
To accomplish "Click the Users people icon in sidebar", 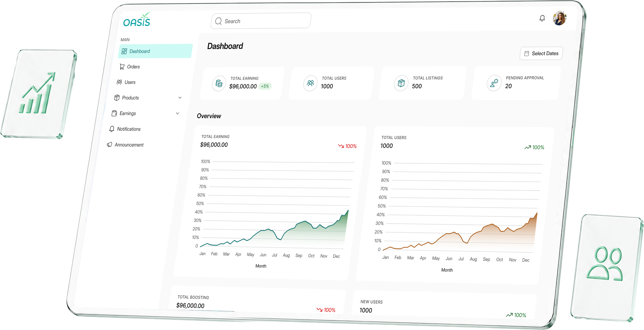I will [119, 82].
